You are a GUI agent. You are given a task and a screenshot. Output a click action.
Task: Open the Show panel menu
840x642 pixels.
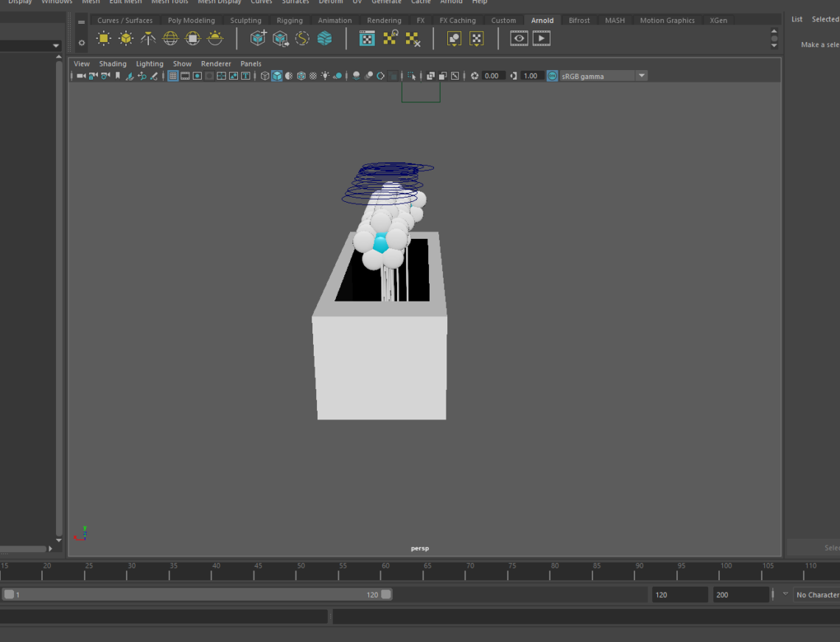(182, 64)
